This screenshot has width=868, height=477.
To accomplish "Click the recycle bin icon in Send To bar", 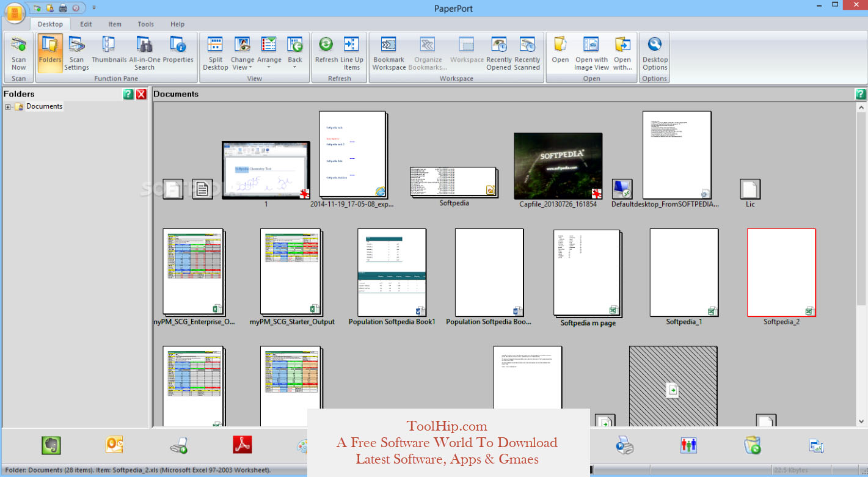I will (753, 445).
